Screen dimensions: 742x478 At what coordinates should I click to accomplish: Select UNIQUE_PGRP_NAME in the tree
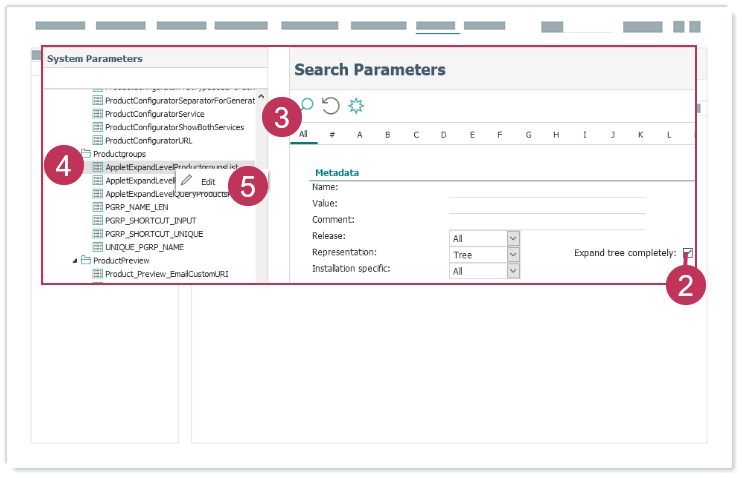pos(144,246)
